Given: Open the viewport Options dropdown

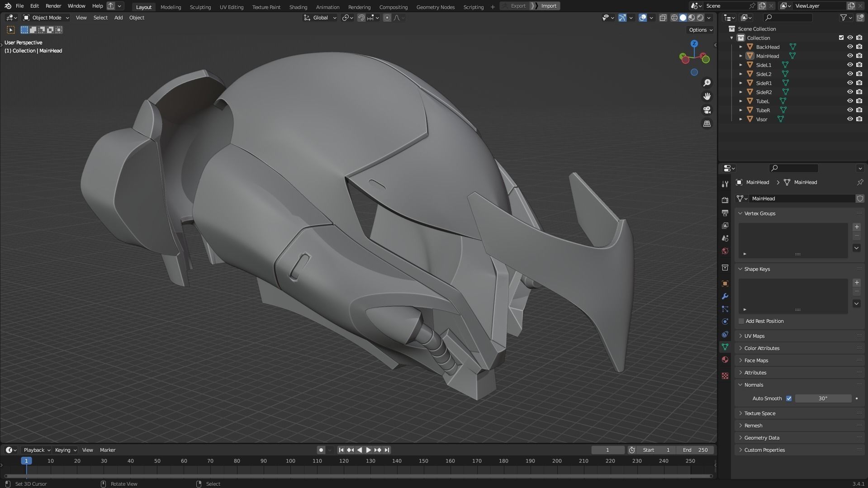Looking at the screenshot, I should (x=701, y=30).
